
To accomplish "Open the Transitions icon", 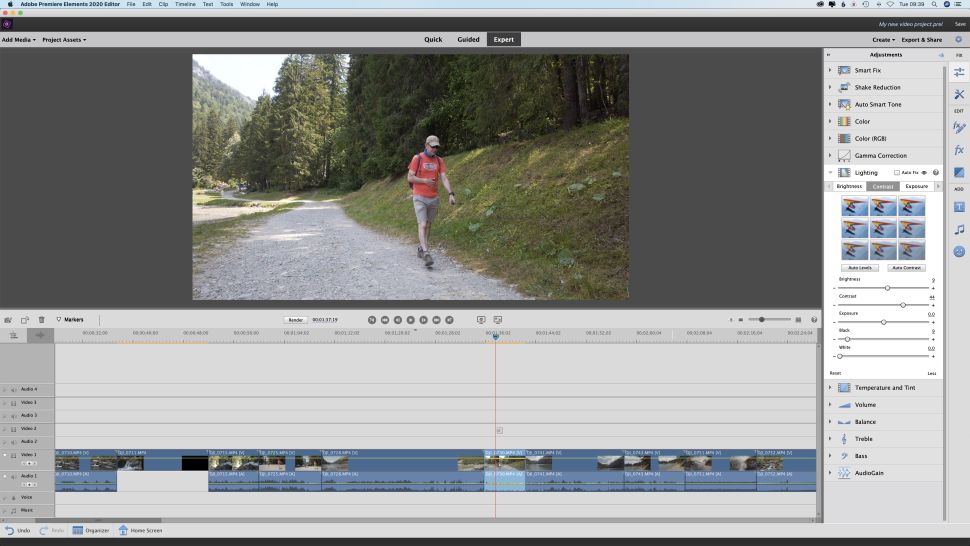I will 959,173.
